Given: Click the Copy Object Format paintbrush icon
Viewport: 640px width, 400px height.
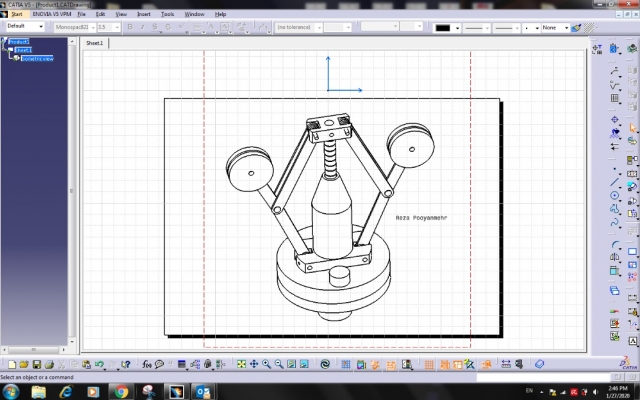Looking at the screenshot, I should click(x=576, y=28).
